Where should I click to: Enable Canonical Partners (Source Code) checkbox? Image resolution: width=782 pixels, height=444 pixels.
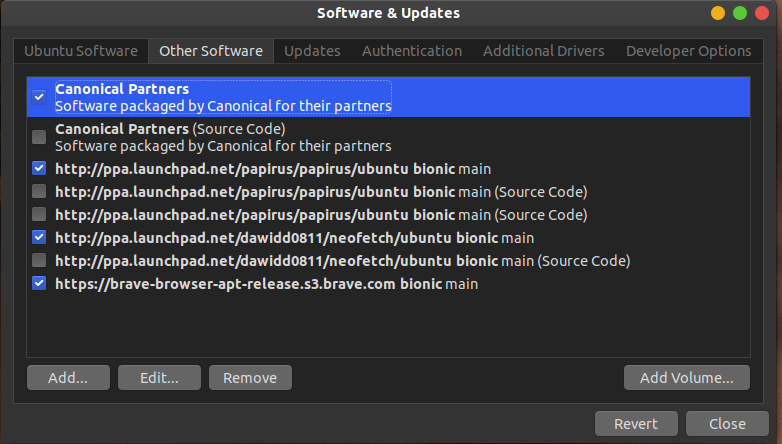(x=39, y=137)
